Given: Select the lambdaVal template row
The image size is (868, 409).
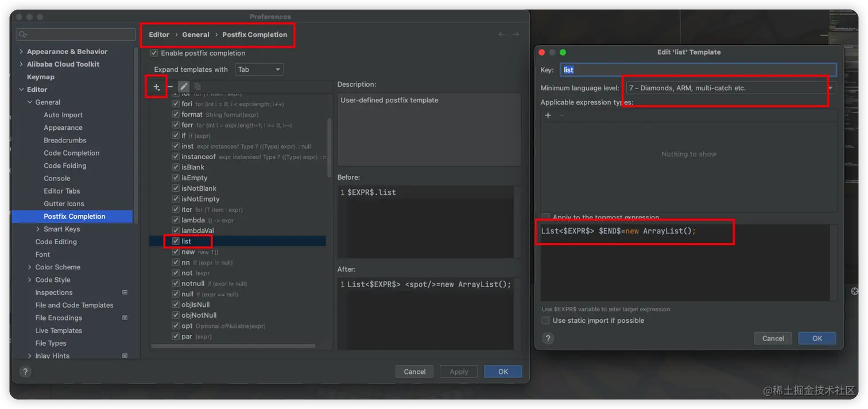Looking at the screenshot, I should pyautogui.click(x=238, y=230).
